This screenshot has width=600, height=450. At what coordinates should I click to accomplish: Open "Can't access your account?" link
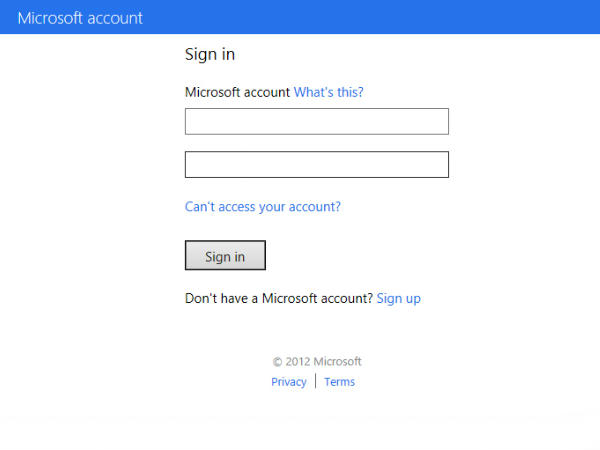[263, 207]
